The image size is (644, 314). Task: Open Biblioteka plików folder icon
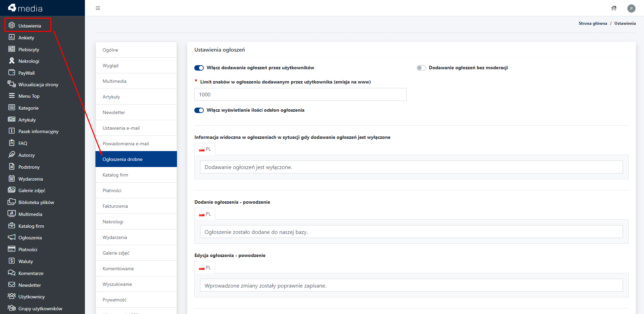click(12, 202)
